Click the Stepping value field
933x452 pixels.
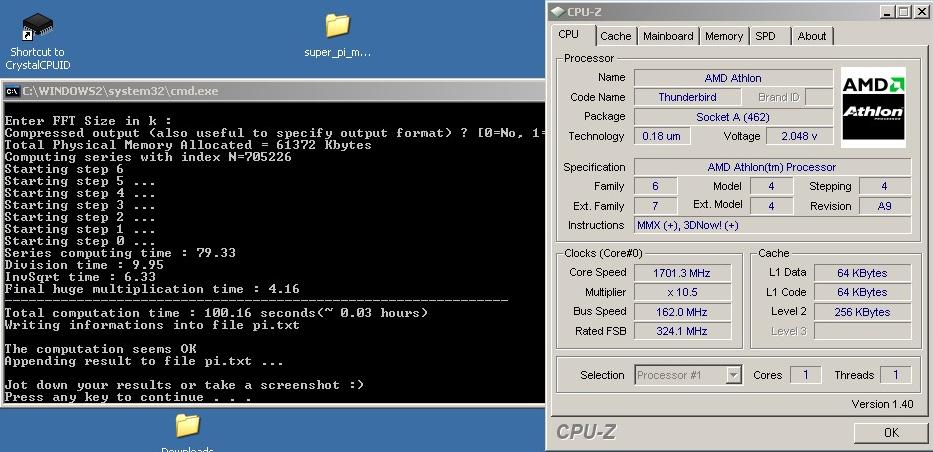(x=884, y=186)
